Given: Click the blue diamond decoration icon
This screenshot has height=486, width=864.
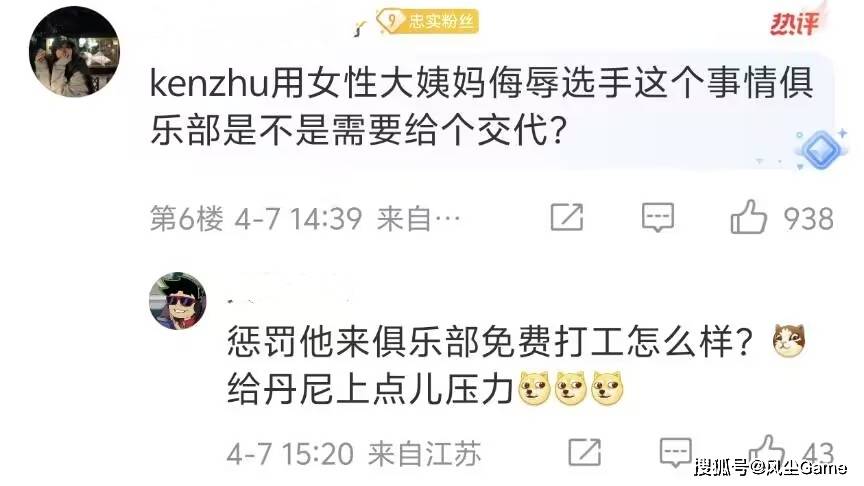Looking at the screenshot, I should click(820, 149).
